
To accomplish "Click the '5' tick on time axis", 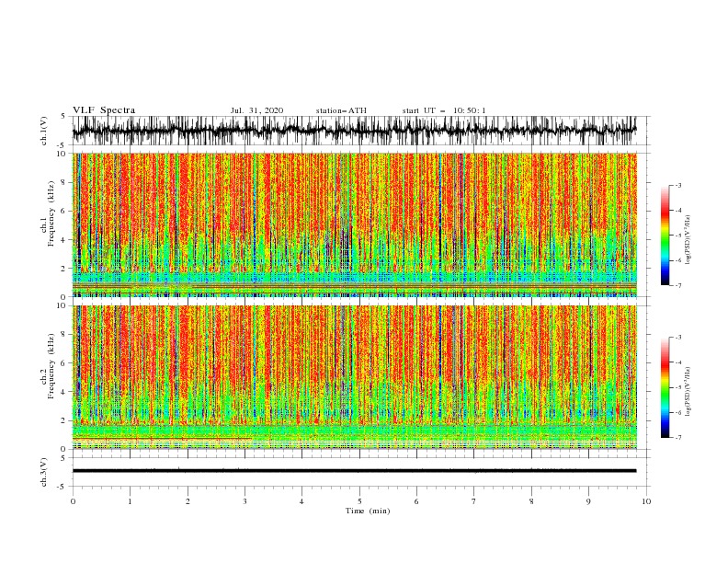I will (359, 501).
